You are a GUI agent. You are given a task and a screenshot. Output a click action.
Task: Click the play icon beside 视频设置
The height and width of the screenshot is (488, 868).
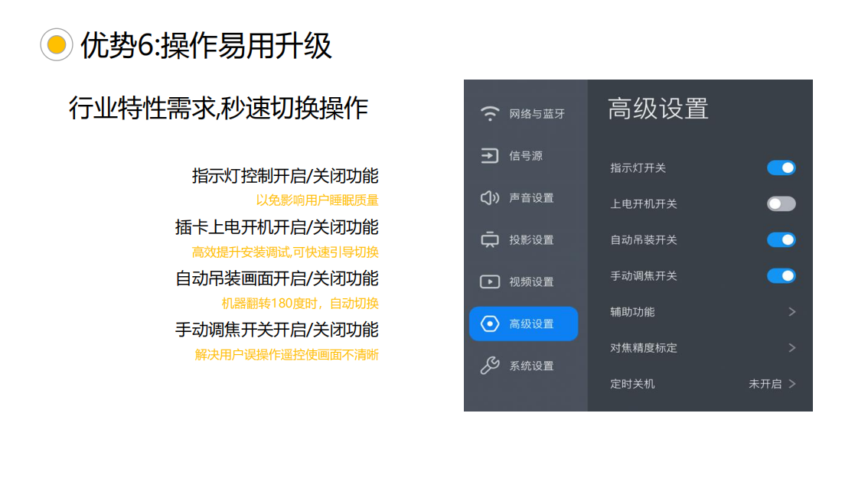489,281
